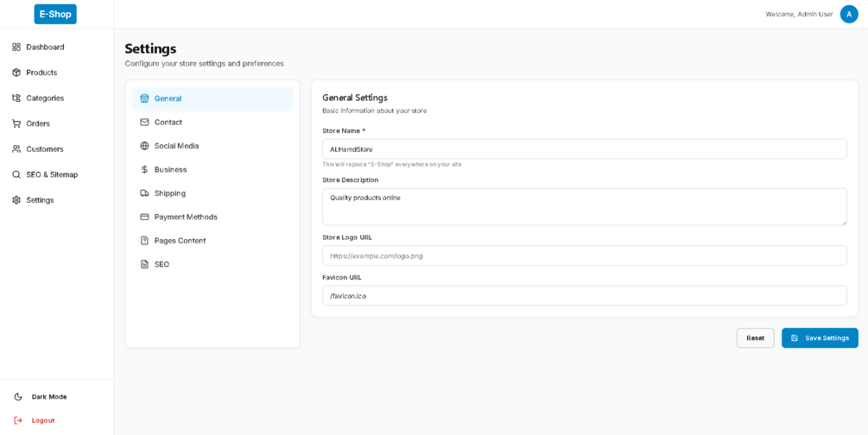
Task: Open the Pages Content settings tab
Action: [180, 241]
